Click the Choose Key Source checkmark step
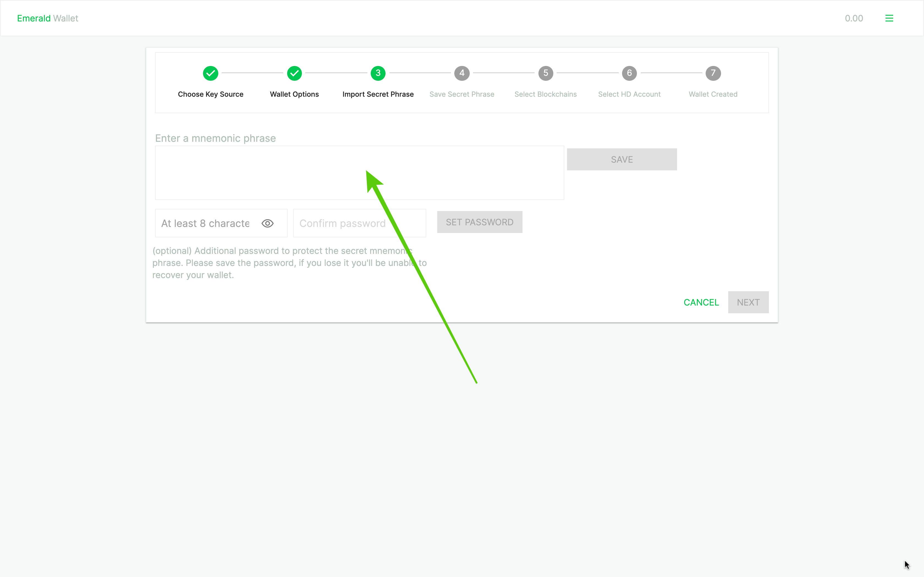This screenshot has height=577, width=924. [x=210, y=73]
